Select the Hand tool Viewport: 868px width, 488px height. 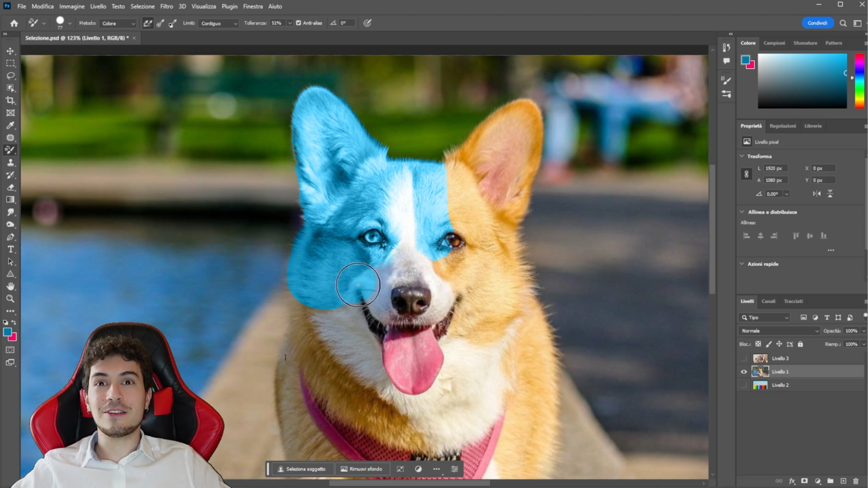coord(10,286)
